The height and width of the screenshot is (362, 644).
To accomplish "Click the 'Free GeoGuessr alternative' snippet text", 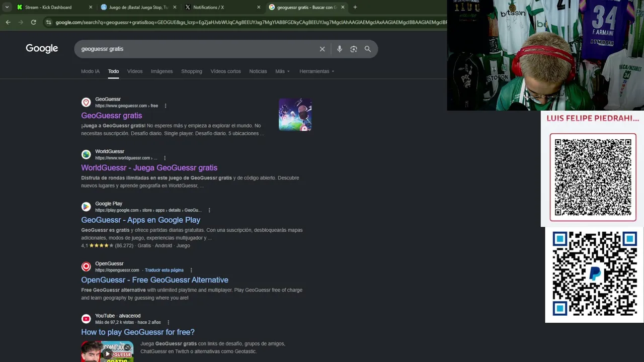I will pos(113,290).
